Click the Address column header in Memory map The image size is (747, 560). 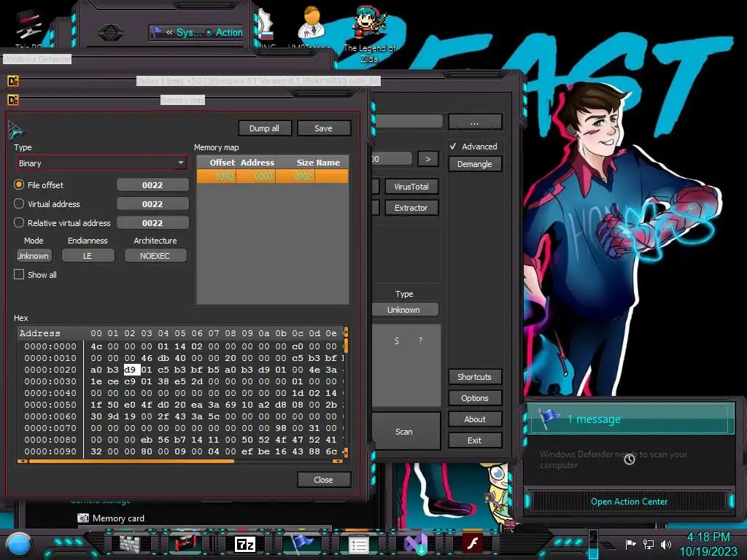tap(258, 163)
